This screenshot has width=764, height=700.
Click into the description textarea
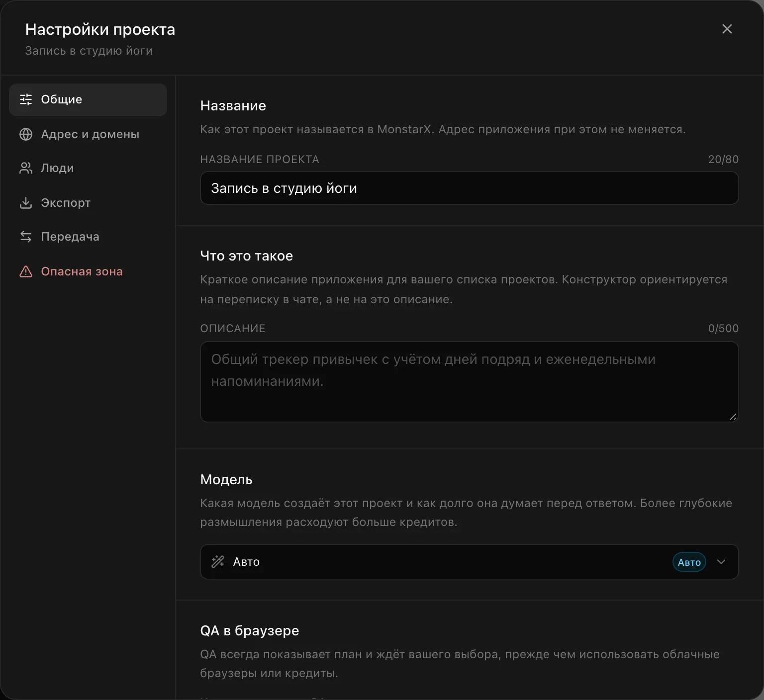(x=469, y=382)
